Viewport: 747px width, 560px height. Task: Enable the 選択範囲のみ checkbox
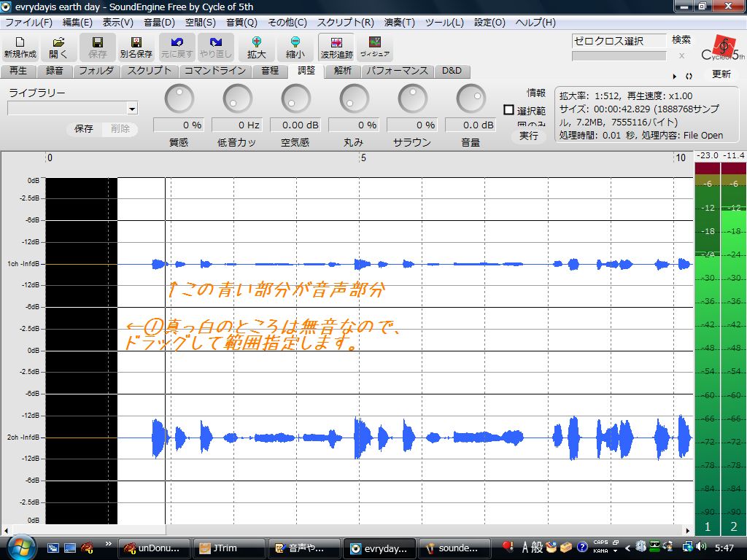click(x=508, y=110)
